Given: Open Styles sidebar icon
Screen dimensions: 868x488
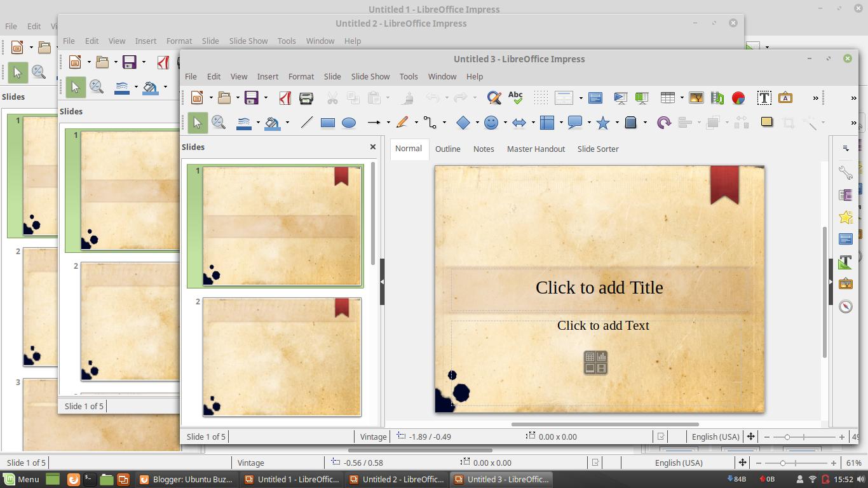Looking at the screenshot, I should [x=845, y=262].
